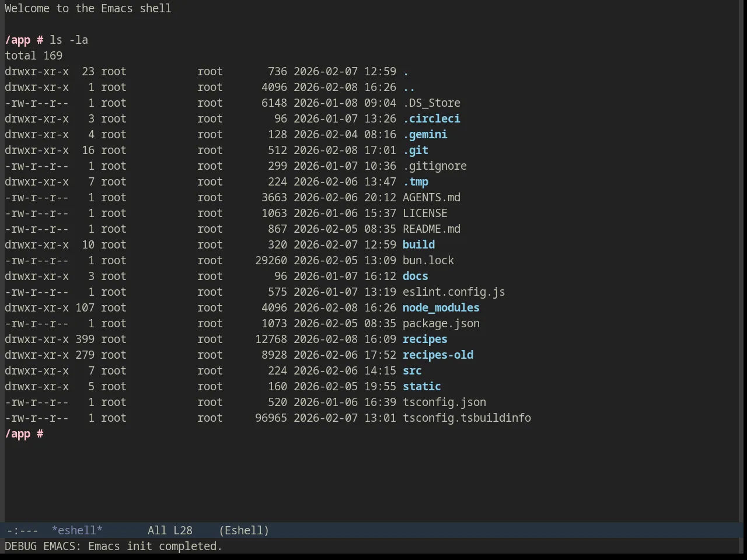
Task: Click the .DS_Store file name
Action: pos(431,103)
